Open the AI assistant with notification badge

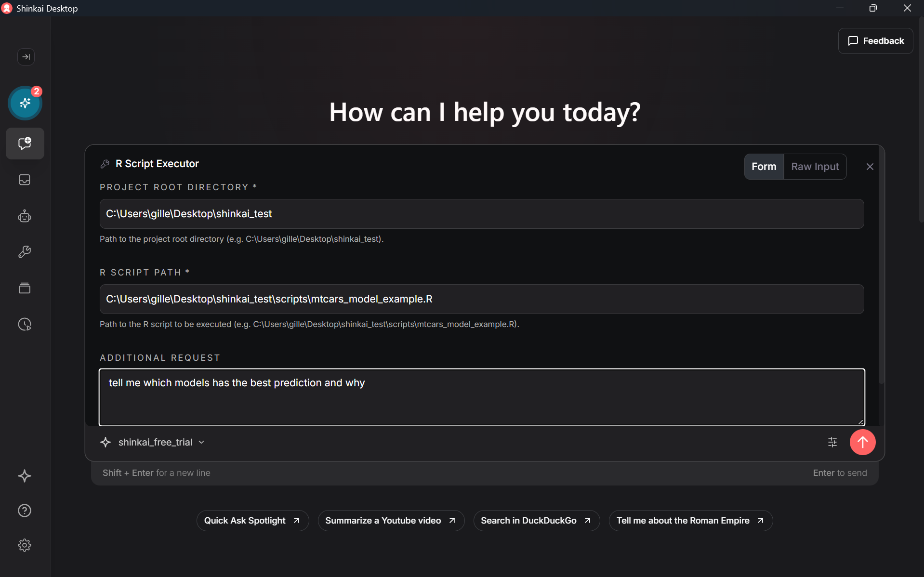click(25, 103)
